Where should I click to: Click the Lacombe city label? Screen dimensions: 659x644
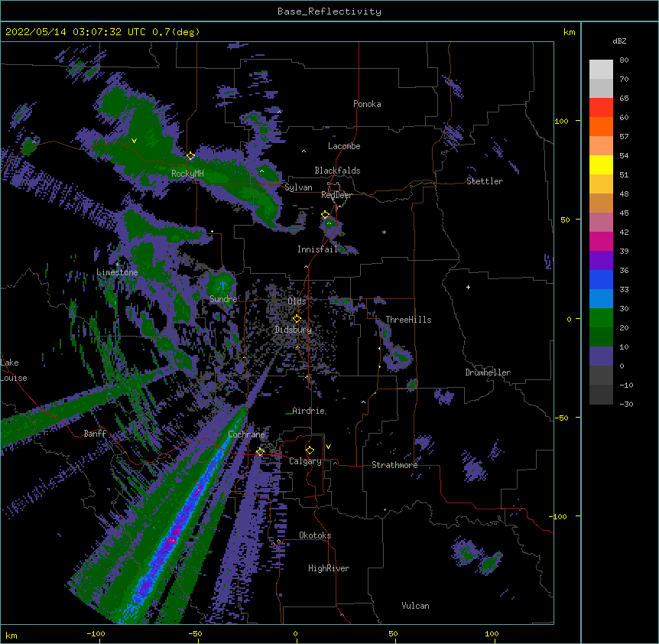[x=344, y=146]
